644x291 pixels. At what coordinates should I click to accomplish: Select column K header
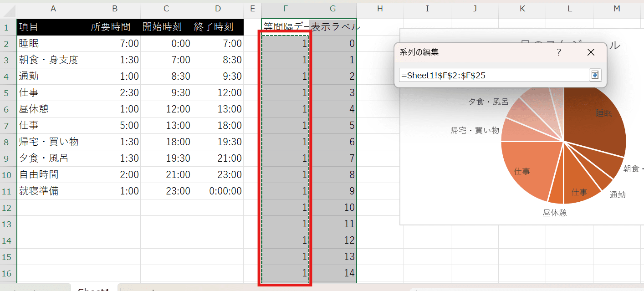pos(522,9)
